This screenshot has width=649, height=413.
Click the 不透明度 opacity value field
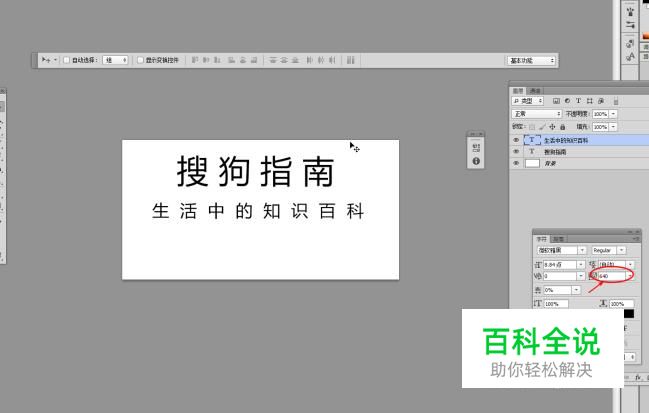point(601,114)
